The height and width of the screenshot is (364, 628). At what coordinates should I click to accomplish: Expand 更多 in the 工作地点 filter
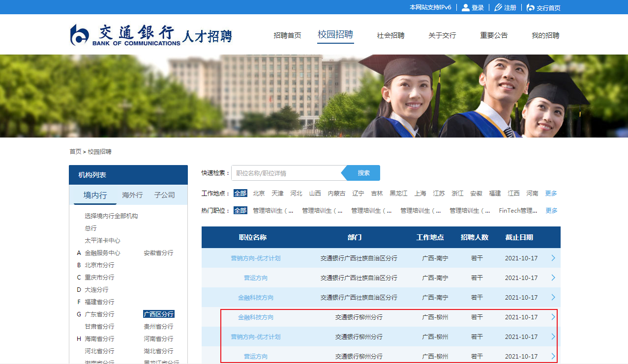551,194
